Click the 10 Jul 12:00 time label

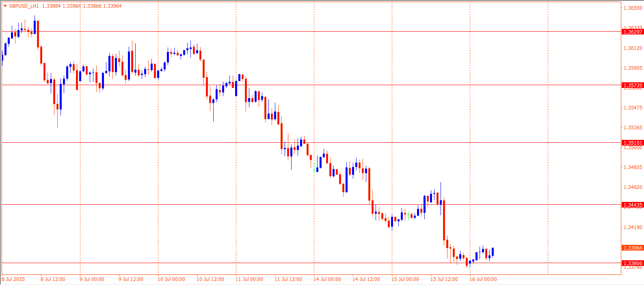[210, 279]
